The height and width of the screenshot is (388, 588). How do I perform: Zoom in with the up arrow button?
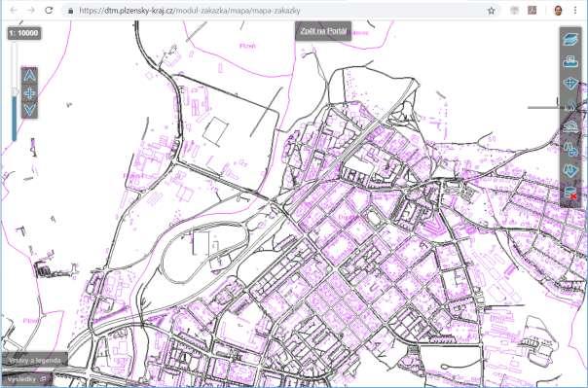point(29,76)
